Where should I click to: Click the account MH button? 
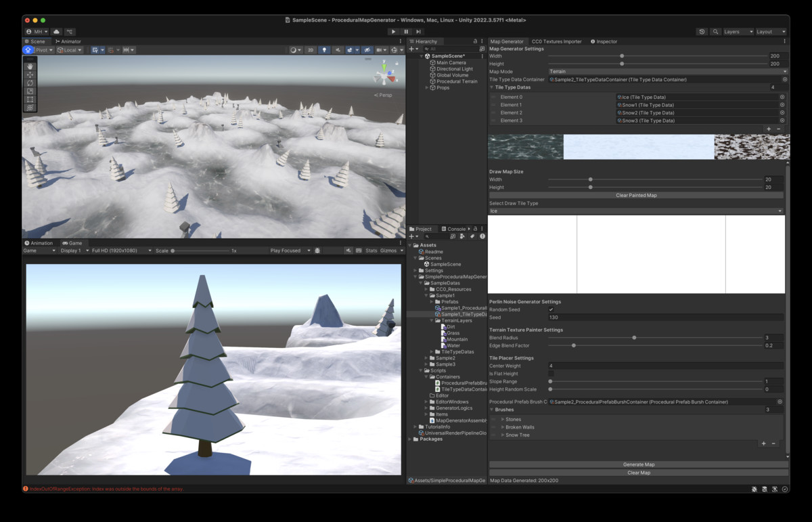(x=37, y=32)
